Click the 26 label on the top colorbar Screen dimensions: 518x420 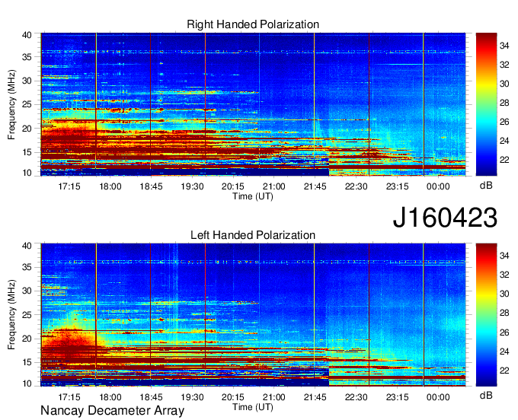point(504,122)
